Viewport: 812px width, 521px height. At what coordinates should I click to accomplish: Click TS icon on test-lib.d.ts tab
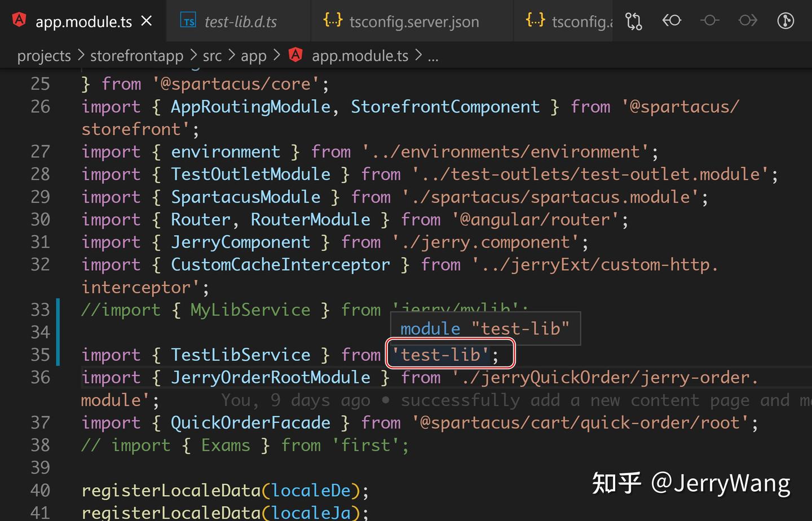coord(188,21)
